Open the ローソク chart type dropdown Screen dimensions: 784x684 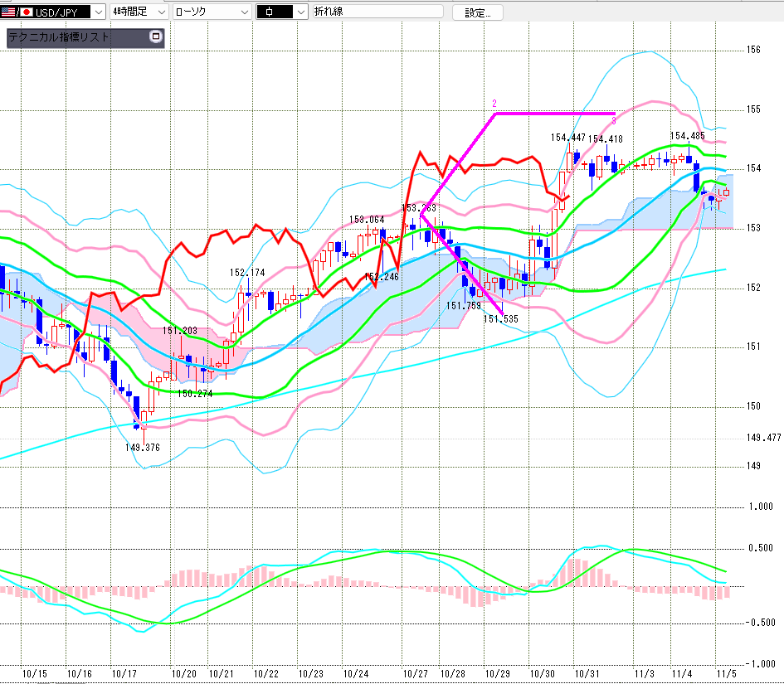coord(243,12)
